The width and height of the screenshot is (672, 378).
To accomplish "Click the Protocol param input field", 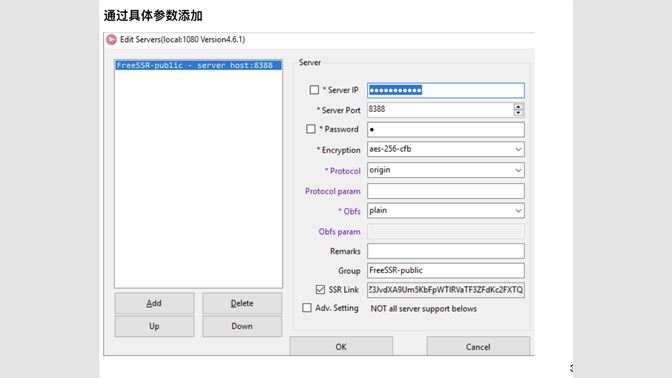I will (446, 191).
